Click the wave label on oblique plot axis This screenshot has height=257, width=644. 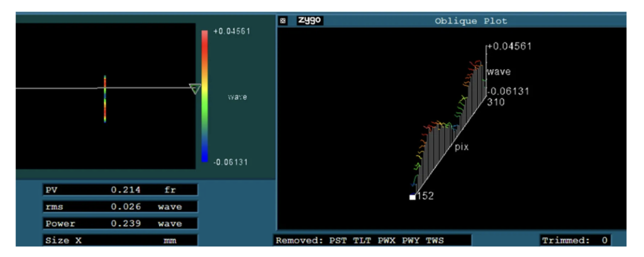click(x=499, y=72)
